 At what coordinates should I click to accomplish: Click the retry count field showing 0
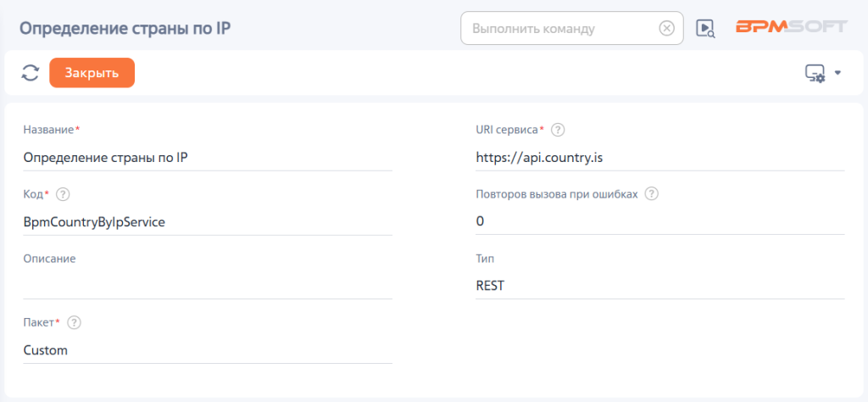tap(659, 222)
